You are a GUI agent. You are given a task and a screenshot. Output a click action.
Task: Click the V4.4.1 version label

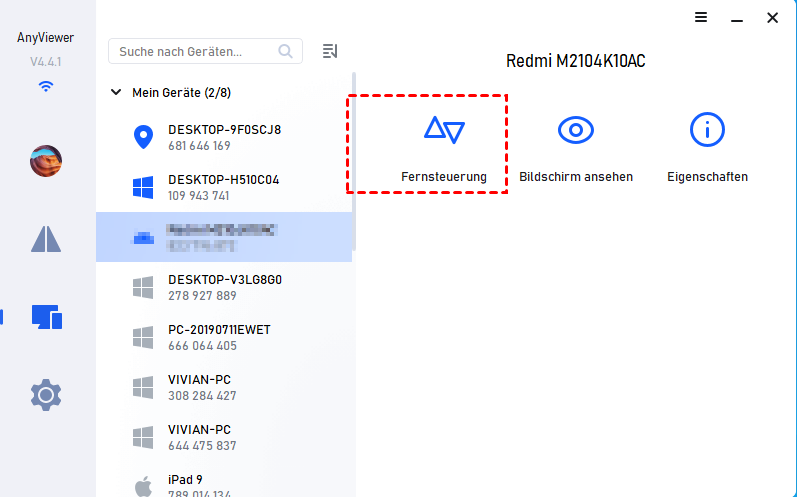46,62
